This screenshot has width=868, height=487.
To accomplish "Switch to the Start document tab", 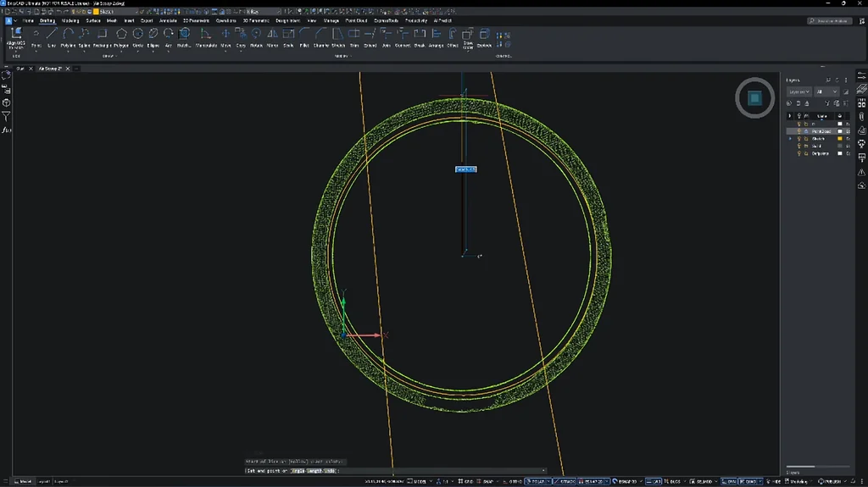I will [x=20, y=69].
